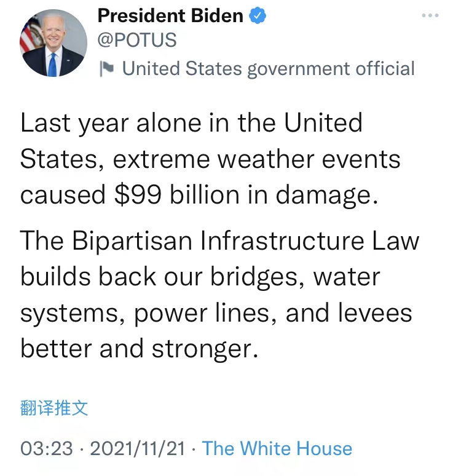Open the three-dot more options menu
461x476 pixels.
tap(431, 15)
